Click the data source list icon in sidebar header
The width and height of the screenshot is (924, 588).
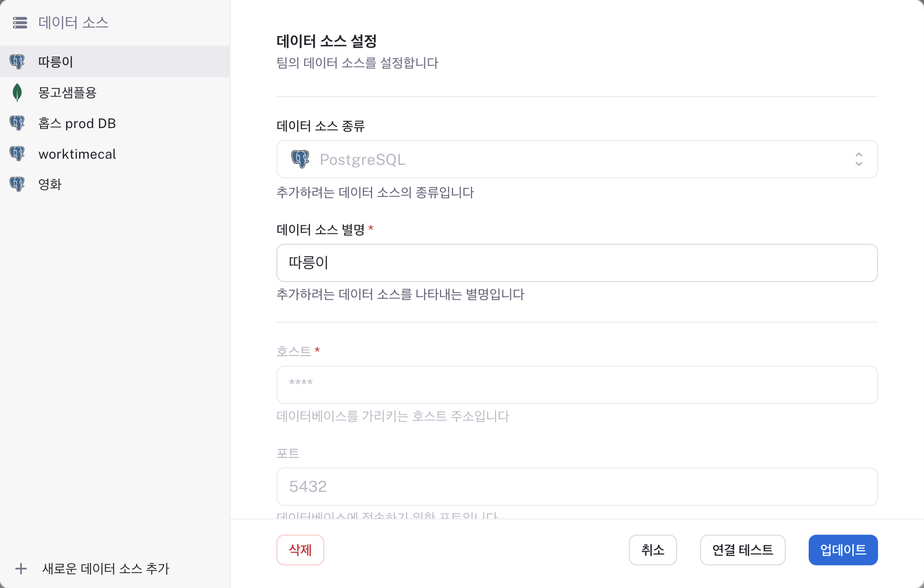coord(20,22)
